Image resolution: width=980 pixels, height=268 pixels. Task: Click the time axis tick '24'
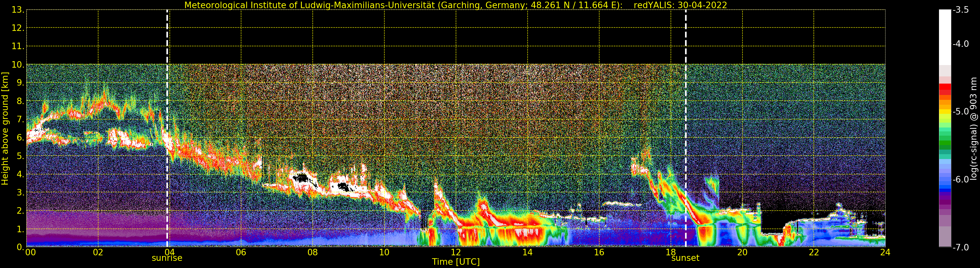(x=885, y=252)
